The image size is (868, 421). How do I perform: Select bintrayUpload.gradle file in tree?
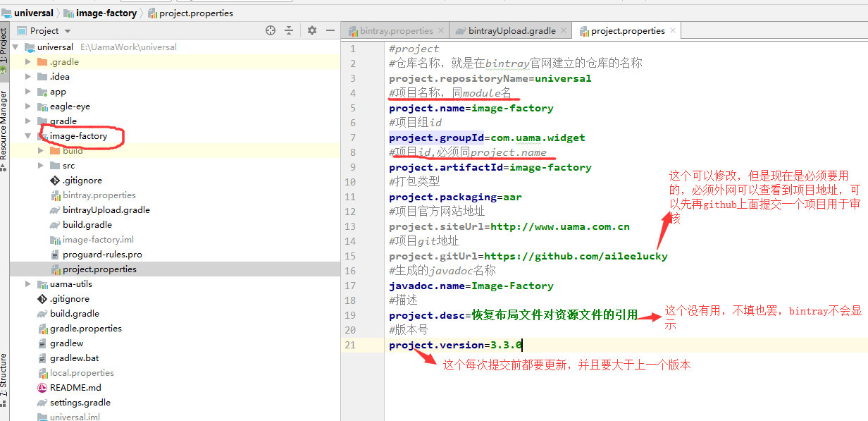click(x=106, y=210)
